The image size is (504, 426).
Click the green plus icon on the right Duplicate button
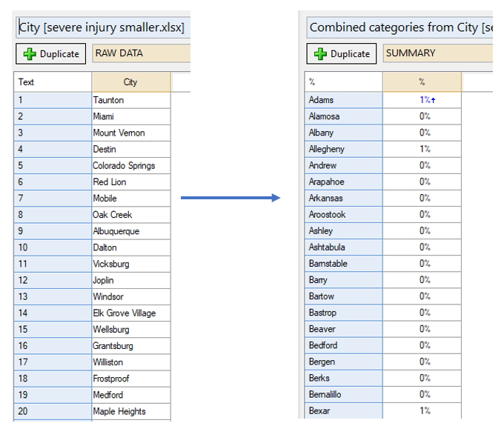tap(320, 54)
